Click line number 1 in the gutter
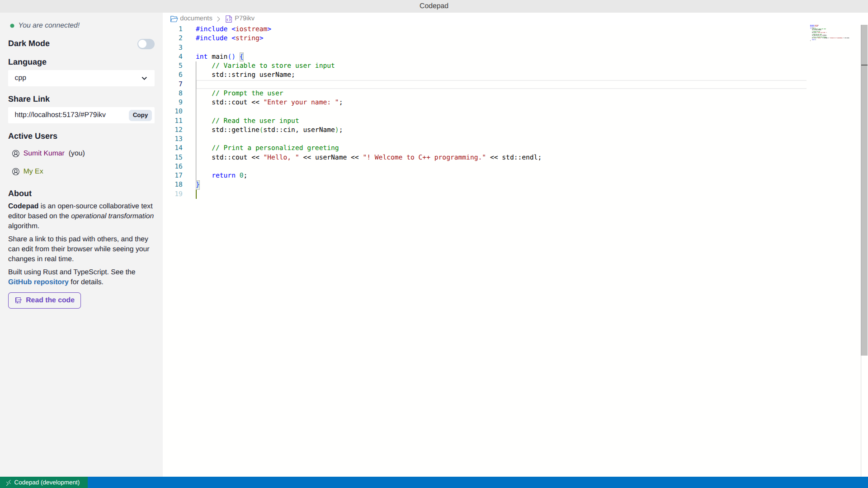The image size is (868, 488). pyautogui.click(x=180, y=29)
